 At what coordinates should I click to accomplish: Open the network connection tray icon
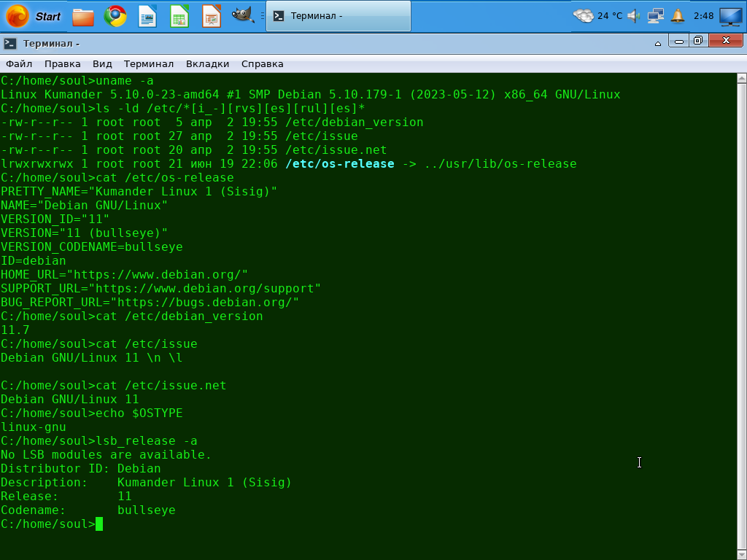coord(656,16)
